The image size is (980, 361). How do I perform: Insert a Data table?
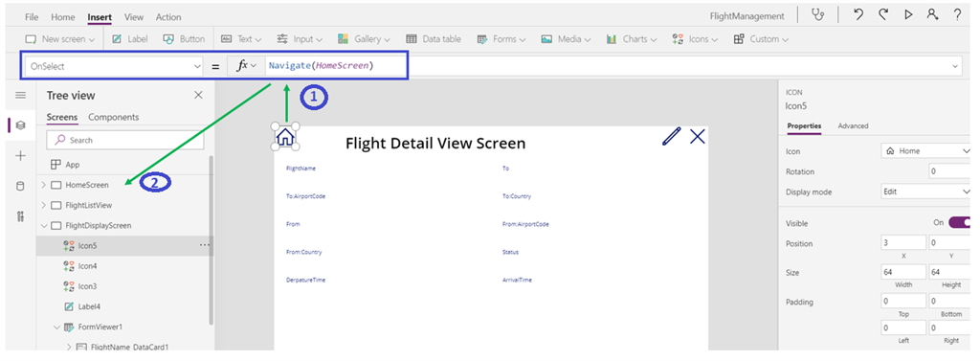pyautogui.click(x=434, y=39)
